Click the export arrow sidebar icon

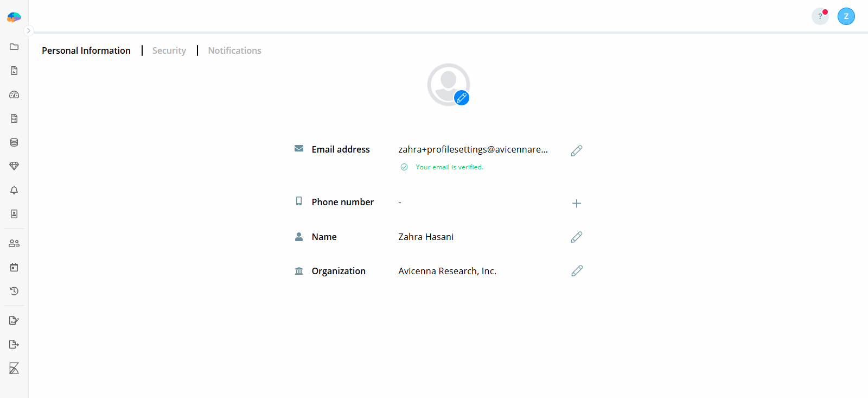(x=14, y=344)
